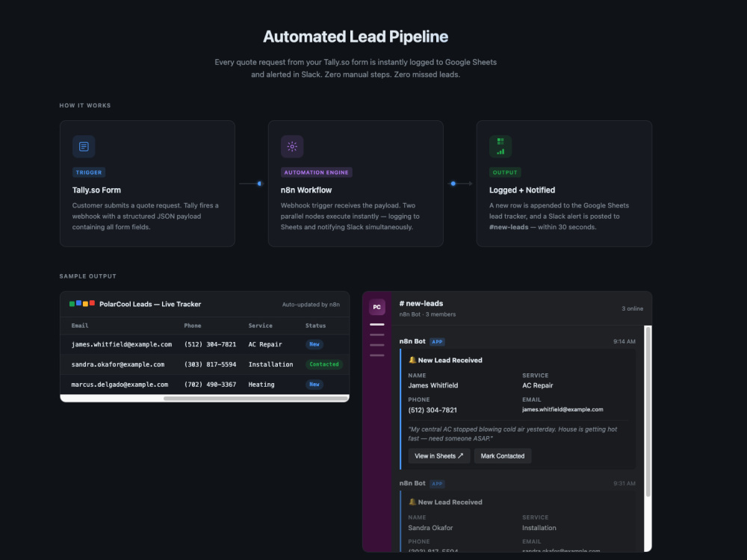Click the bell icon in James Whitfield lead
Screen dimensions: 747x560
(412, 360)
